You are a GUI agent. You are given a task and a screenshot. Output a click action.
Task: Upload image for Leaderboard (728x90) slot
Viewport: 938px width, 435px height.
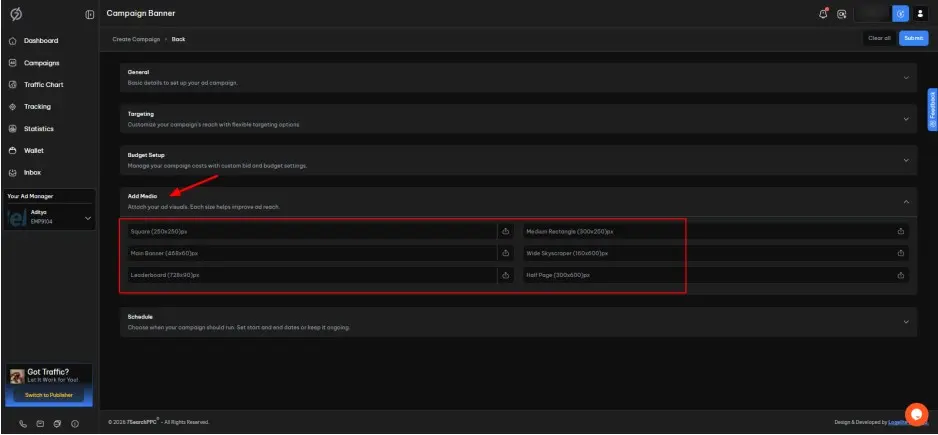(505, 275)
